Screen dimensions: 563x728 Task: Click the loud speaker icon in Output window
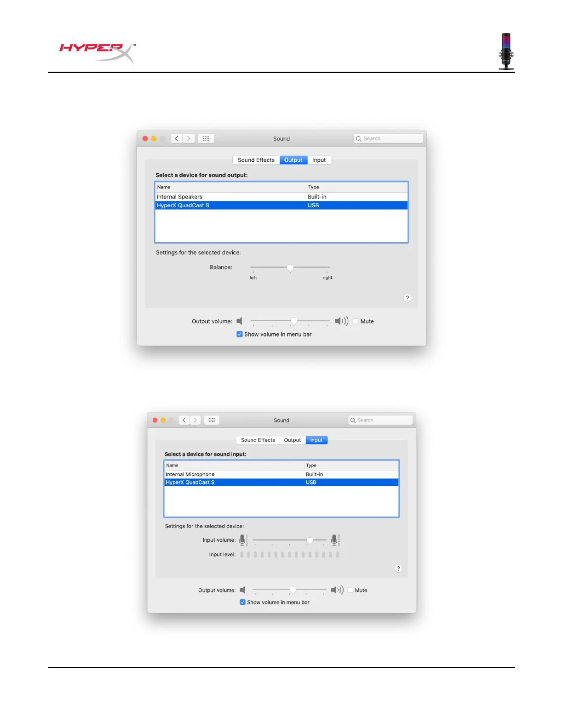[x=341, y=321]
